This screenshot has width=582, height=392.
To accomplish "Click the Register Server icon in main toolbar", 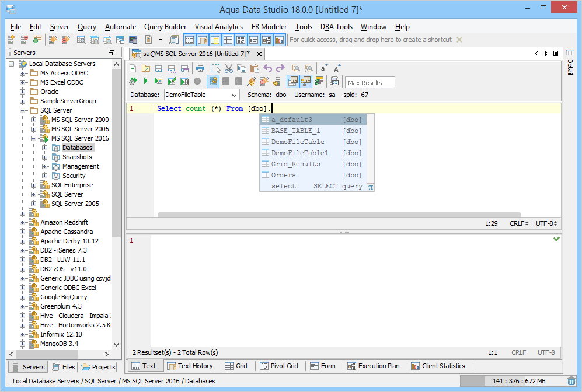I will point(11,40).
